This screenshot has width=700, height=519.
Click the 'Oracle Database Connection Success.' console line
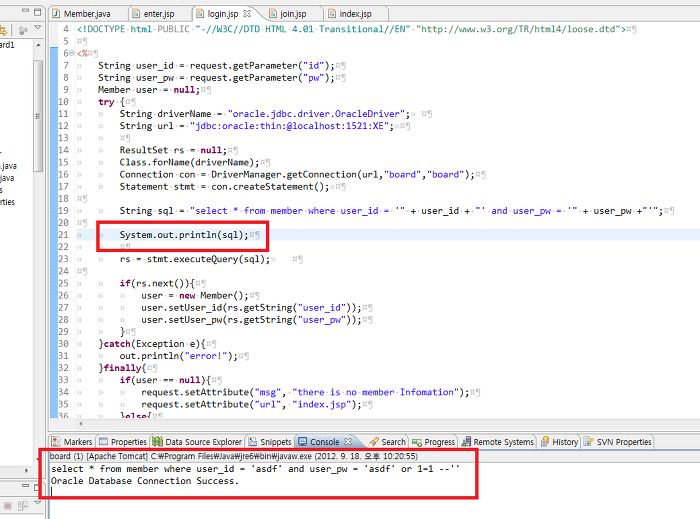[145, 481]
